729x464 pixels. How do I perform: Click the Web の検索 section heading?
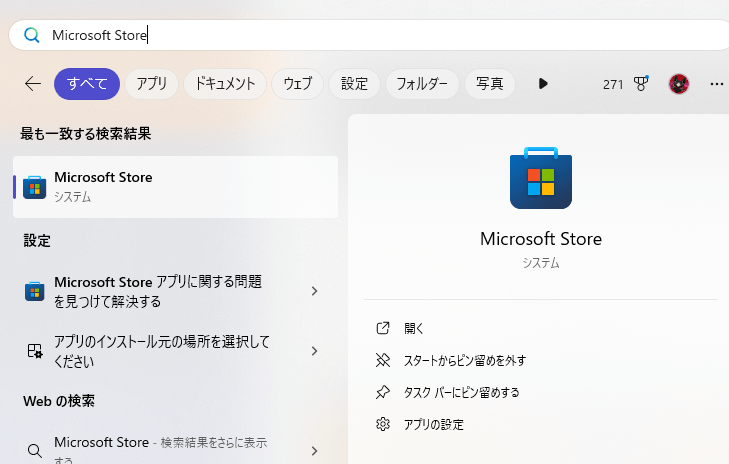tap(59, 401)
